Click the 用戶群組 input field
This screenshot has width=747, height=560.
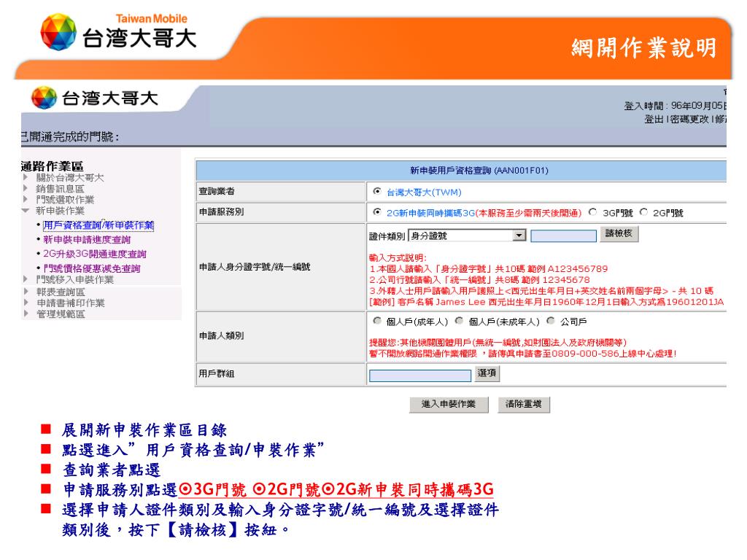click(420, 376)
